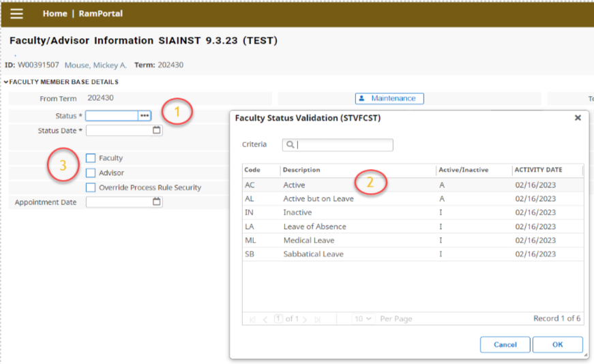Click the Maintenance button
This screenshot has height=364, width=594.
[389, 98]
